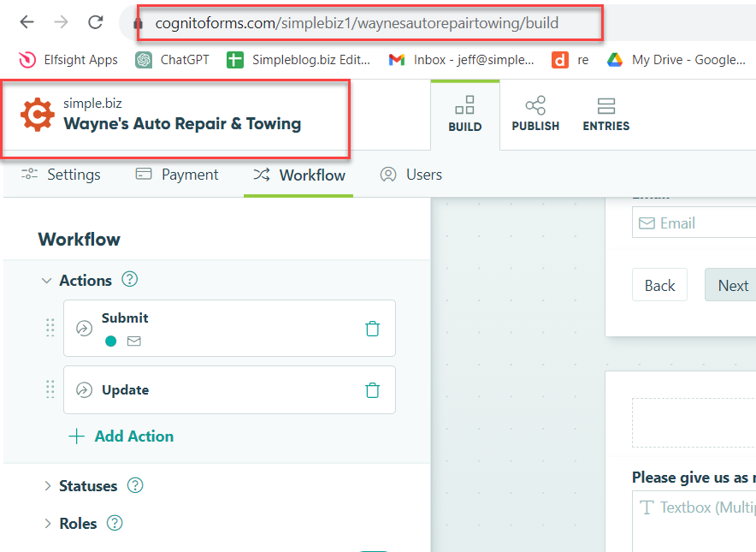Reload the page with the refresh icon
Image resolution: width=756 pixels, height=552 pixels.
coord(96,21)
